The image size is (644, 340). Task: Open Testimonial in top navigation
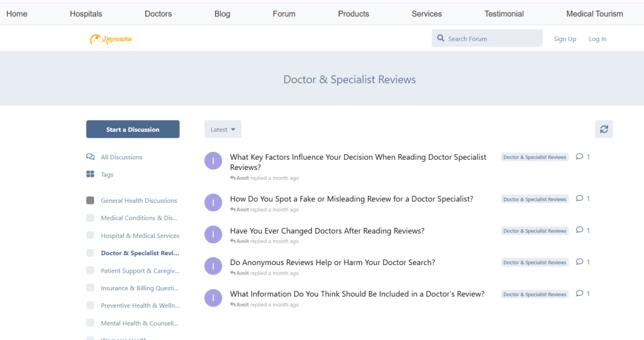[x=504, y=14]
